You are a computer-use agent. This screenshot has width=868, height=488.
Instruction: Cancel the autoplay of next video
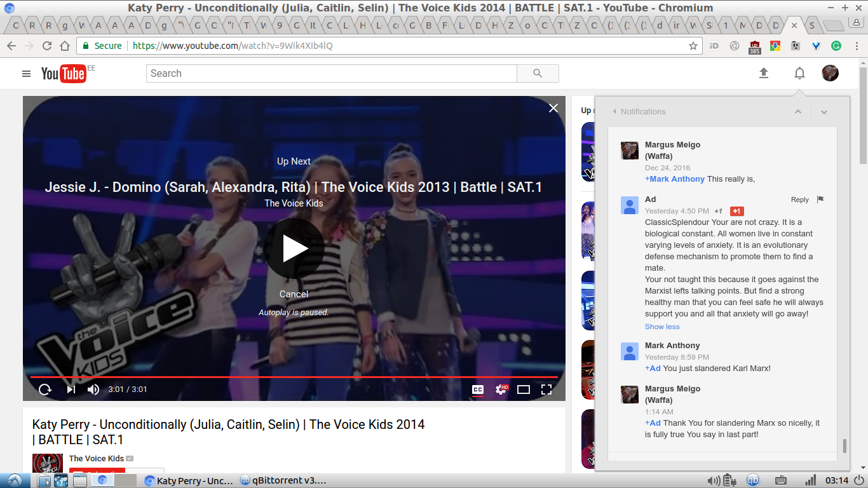click(x=294, y=294)
